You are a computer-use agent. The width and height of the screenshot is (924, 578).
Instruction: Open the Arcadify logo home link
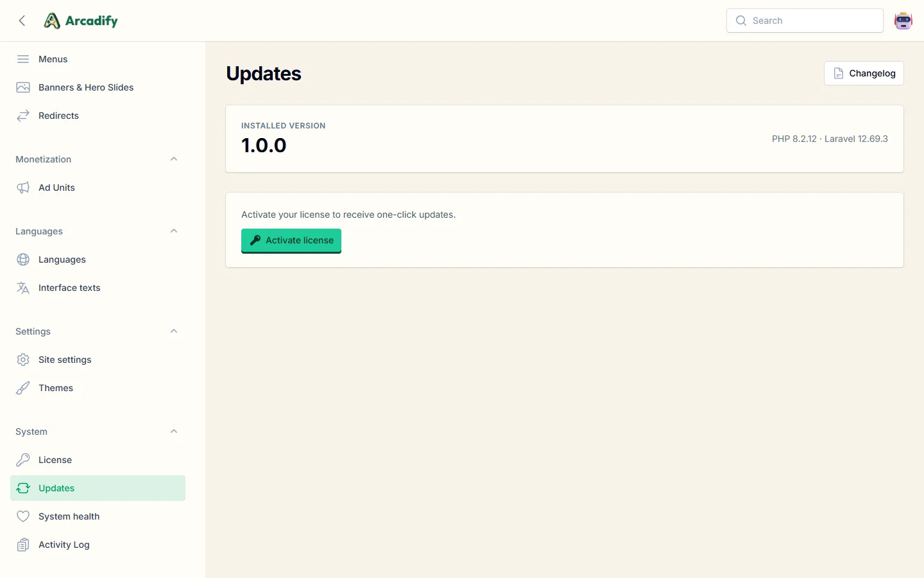pos(81,21)
